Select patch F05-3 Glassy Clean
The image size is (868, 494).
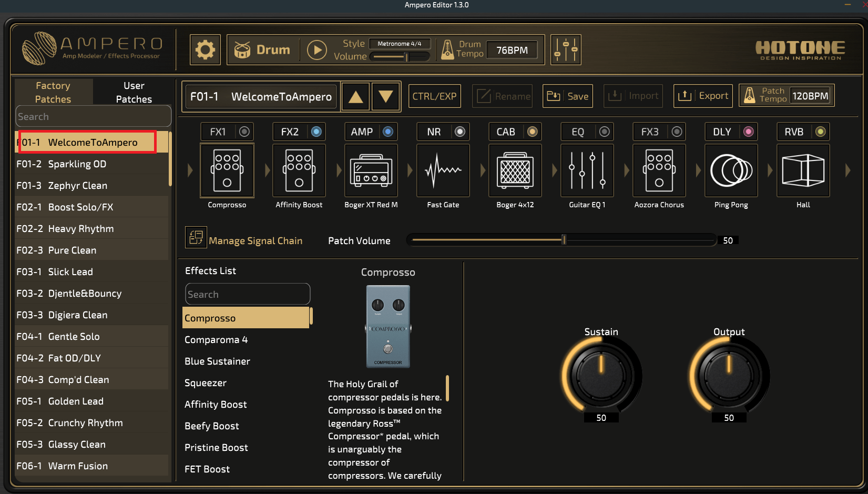point(91,445)
